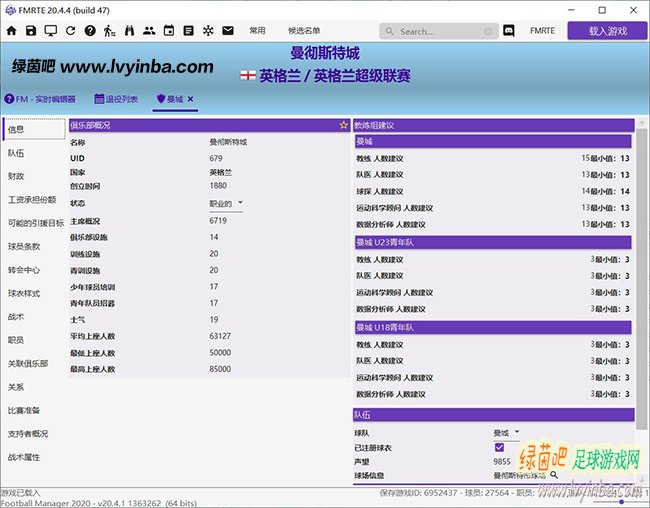Click the Refresh arrow icon
Image resolution: width=650 pixels, height=508 pixels.
pos(70,31)
